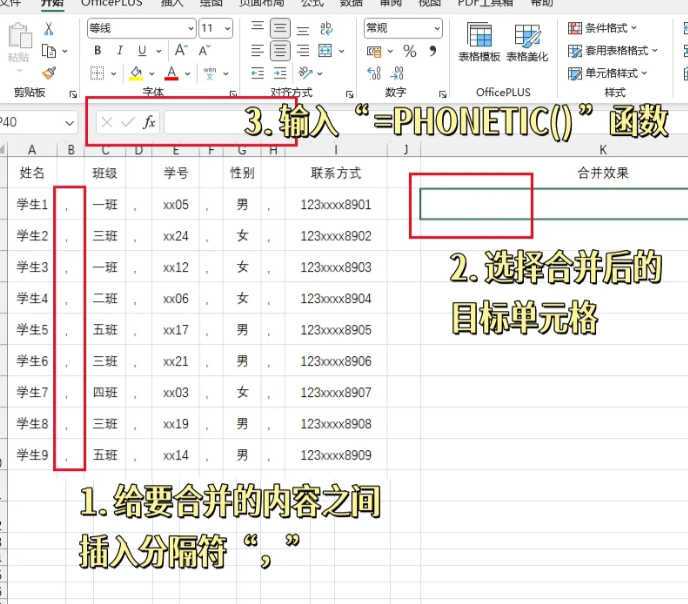The image size is (688, 604).
Task: Toggle Underline formatting
Action: coord(142,50)
